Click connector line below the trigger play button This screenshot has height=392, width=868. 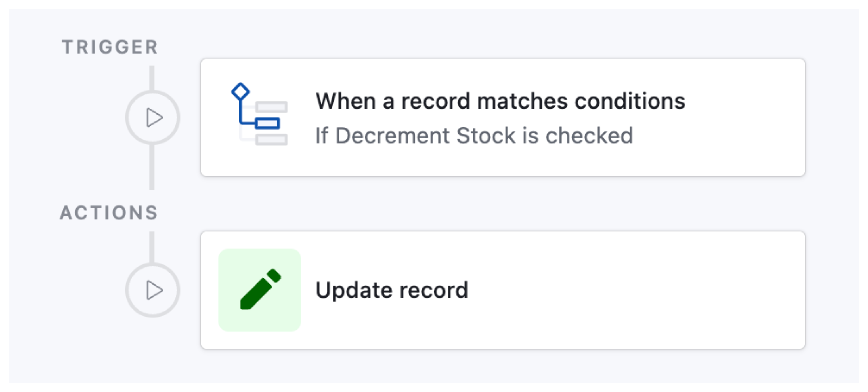[x=152, y=167]
